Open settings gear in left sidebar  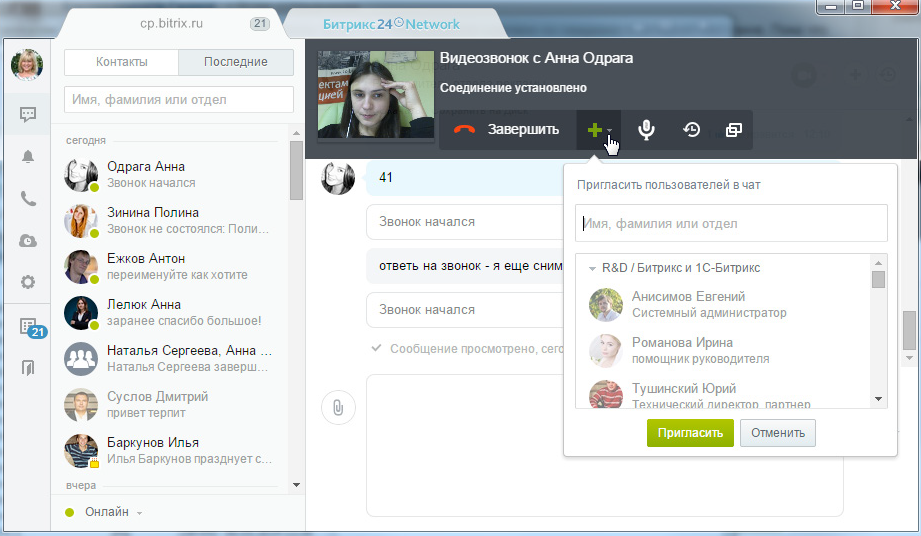[x=28, y=282]
